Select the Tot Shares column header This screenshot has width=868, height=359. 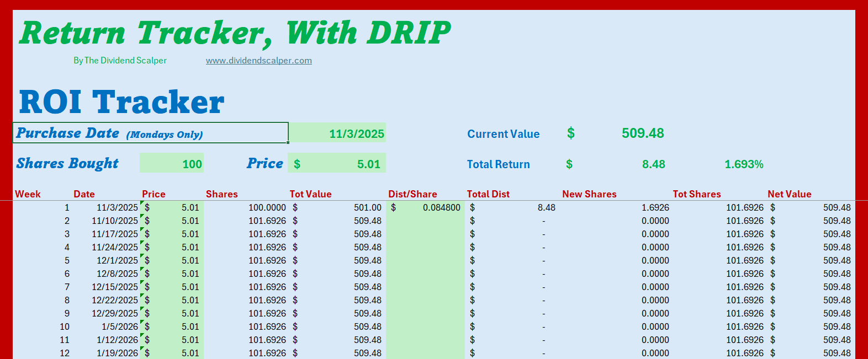click(x=696, y=194)
